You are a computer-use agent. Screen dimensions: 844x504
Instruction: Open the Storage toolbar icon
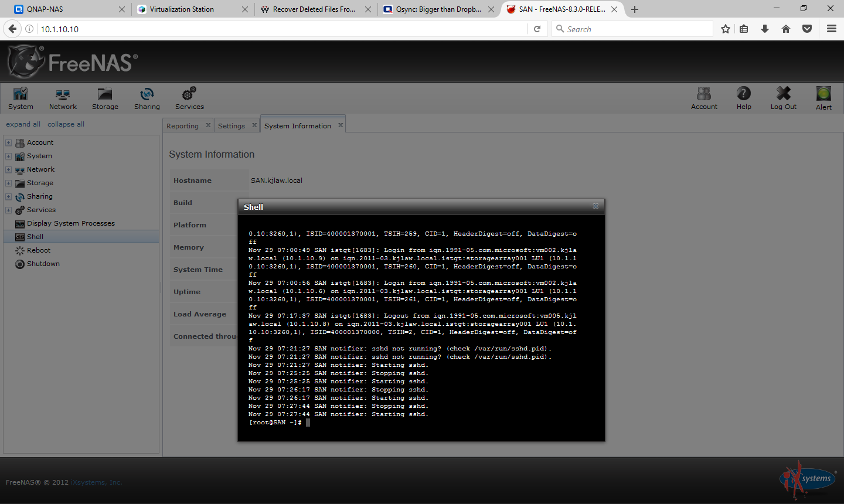point(105,98)
